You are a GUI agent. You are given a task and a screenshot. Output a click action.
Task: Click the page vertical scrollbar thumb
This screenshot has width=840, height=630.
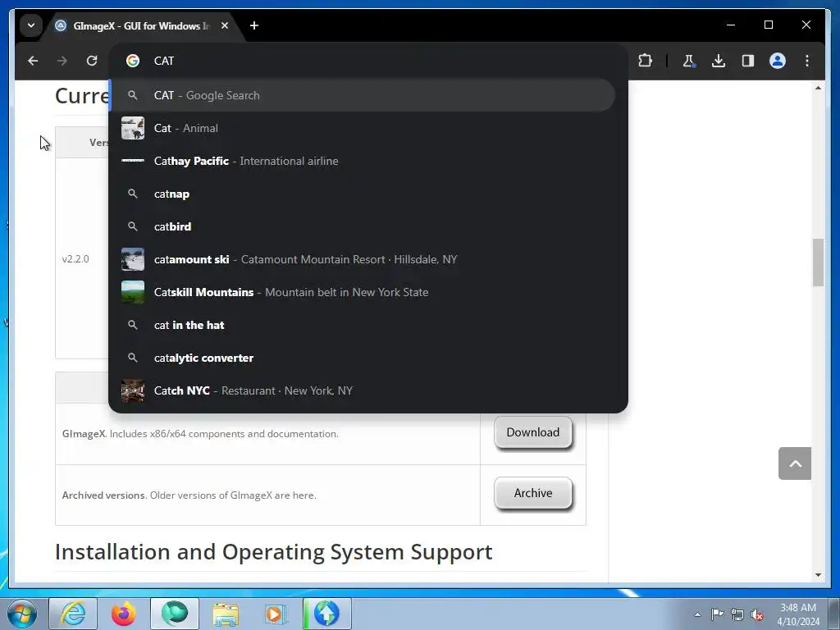pyautogui.click(x=818, y=262)
